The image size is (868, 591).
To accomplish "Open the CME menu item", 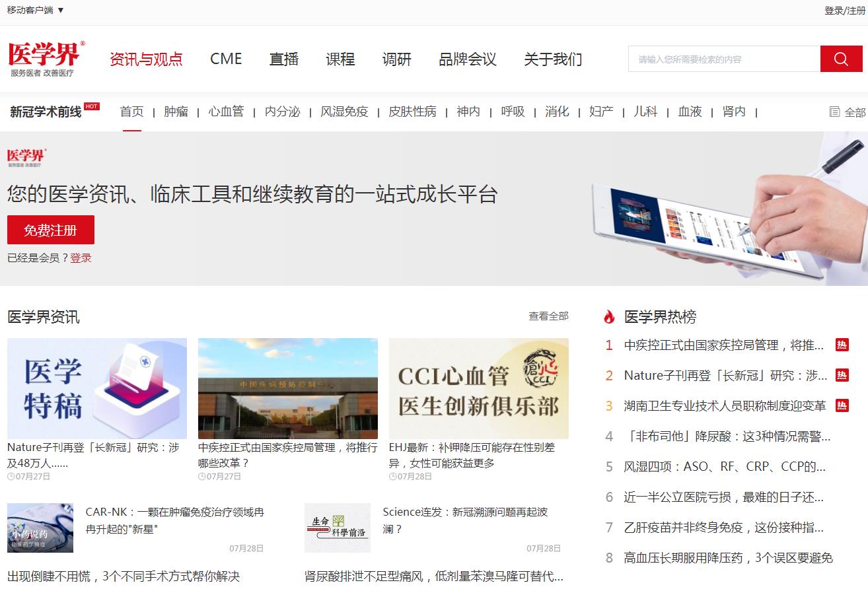I will coord(226,59).
